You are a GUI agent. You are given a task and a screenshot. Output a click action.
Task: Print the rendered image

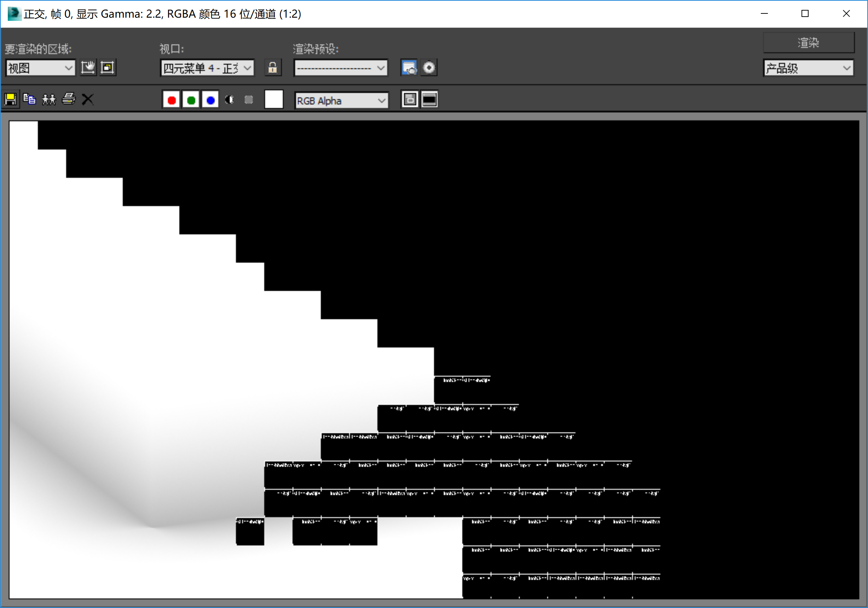pyautogui.click(x=68, y=99)
